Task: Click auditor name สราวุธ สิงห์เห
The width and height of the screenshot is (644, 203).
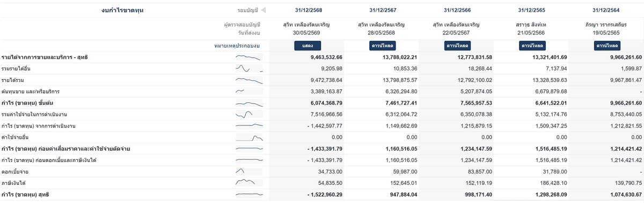Action: [531, 25]
